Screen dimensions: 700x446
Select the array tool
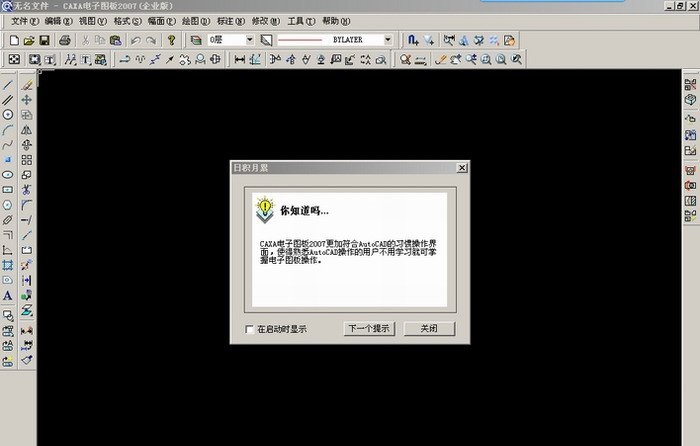click(27, 160)
